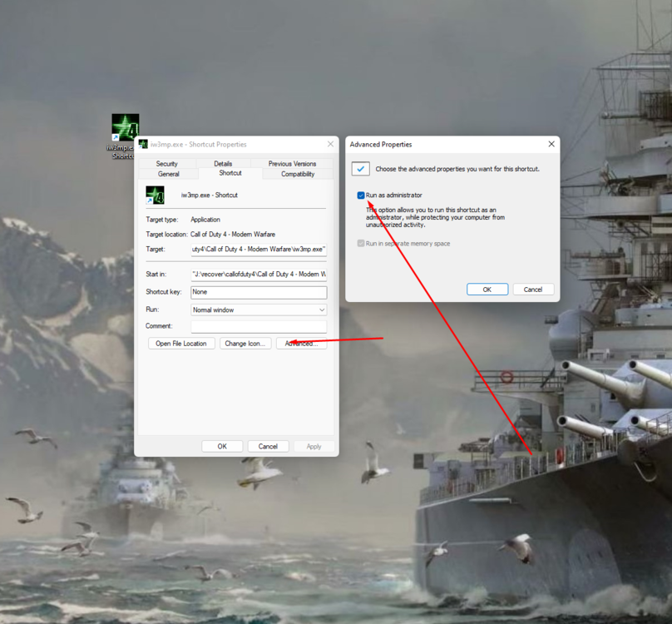Go to the General tab
This screenshot has height=624, width=672.
[170, 173]
